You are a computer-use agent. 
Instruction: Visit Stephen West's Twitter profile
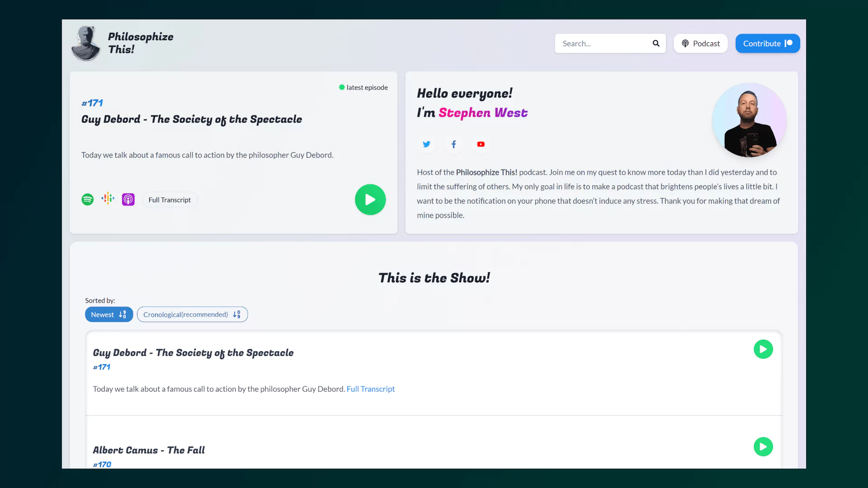426,144
